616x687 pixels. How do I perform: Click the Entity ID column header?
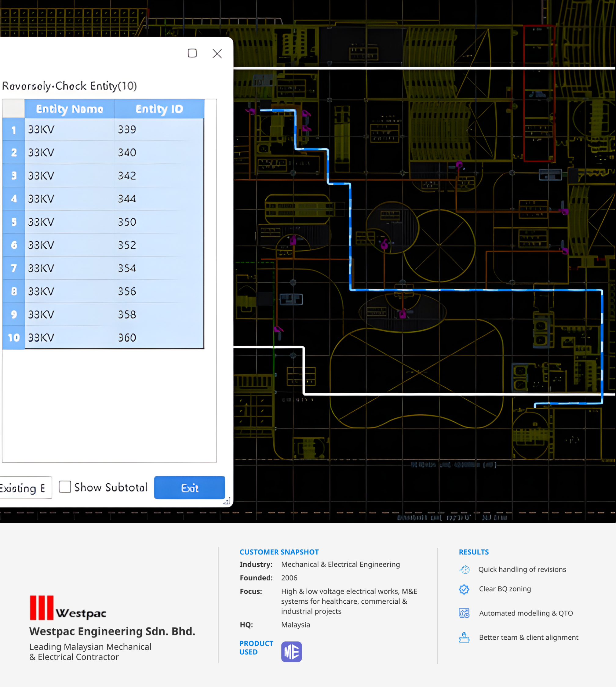[x=159, y=109]
